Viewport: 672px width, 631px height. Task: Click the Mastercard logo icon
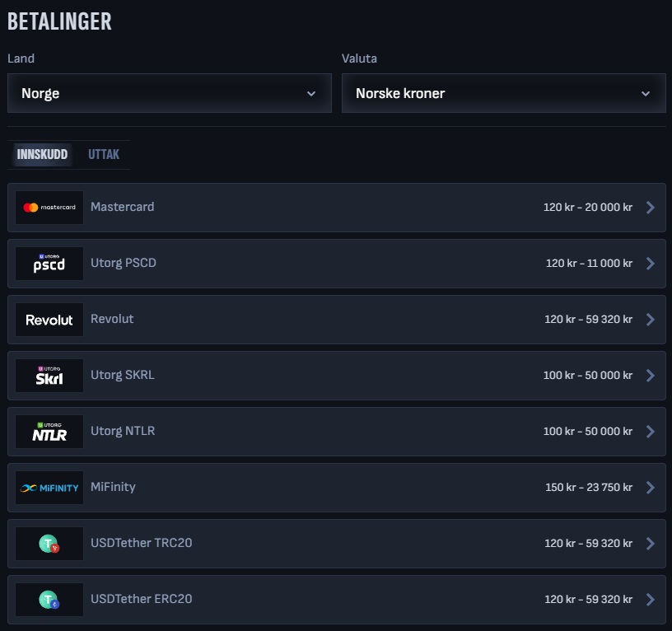(49, 208)
